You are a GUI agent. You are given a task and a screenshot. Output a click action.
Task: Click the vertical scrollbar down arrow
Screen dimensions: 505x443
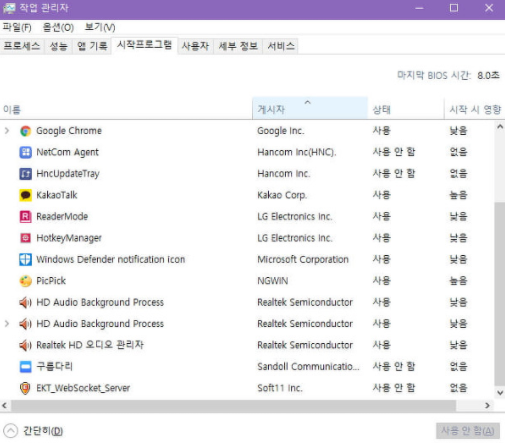500,393
